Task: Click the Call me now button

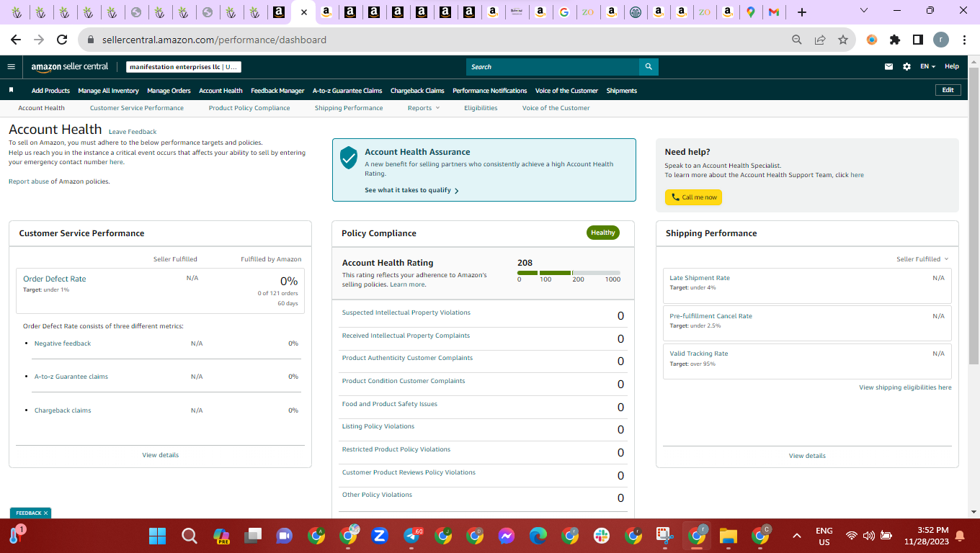Action: coord(693,197)
